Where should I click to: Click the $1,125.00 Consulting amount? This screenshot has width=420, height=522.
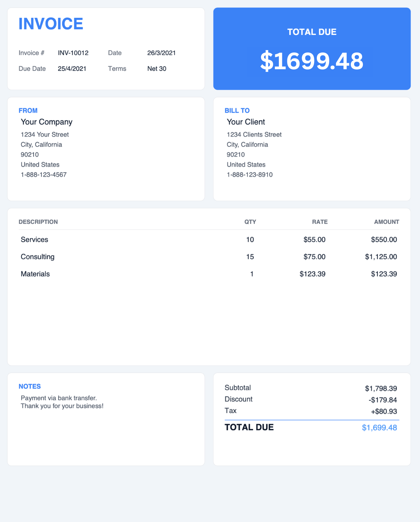[x=381, y=257]
